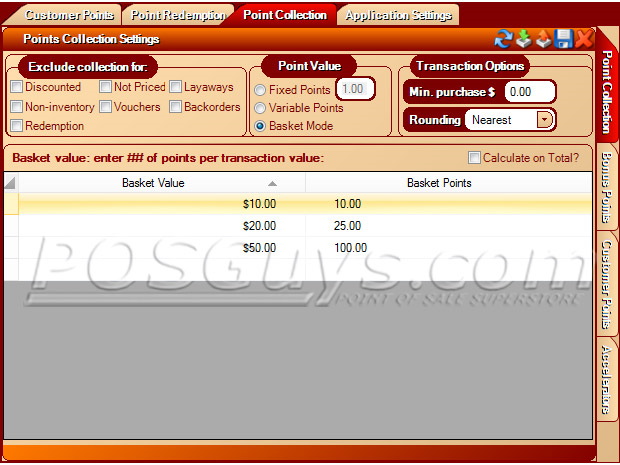Open the Accelerators side tab

coord(606,380)
